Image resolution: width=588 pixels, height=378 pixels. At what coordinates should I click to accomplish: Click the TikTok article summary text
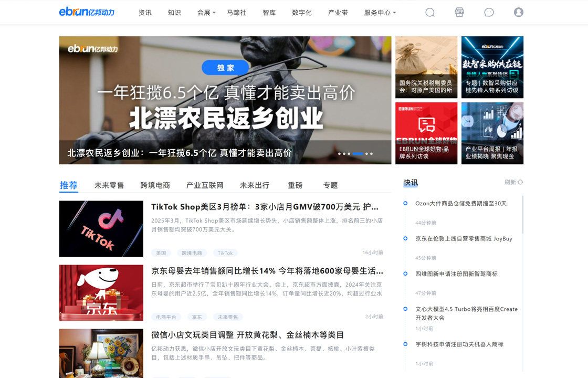[267, 225]
